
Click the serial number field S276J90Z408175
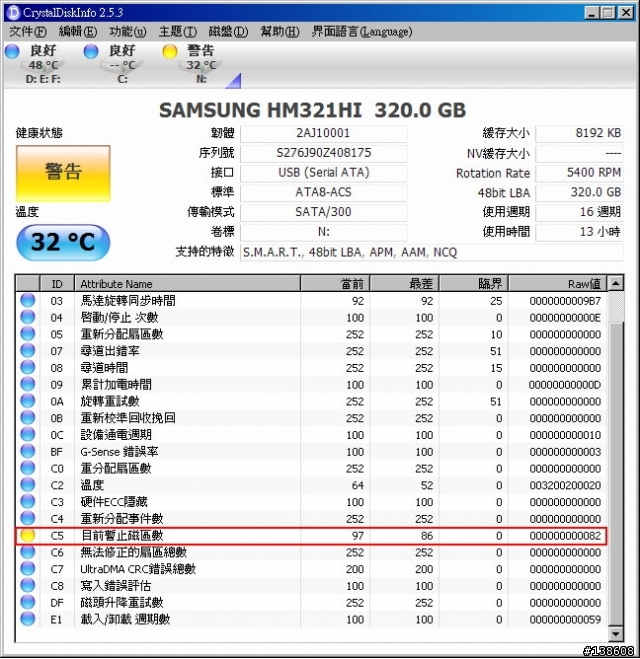click(324, 153)
